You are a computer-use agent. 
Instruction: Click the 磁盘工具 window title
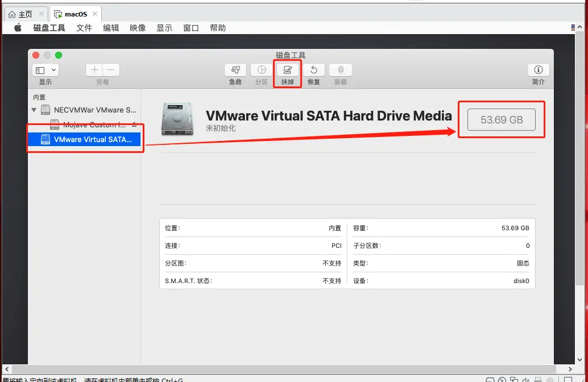click(x=291, y=55)
